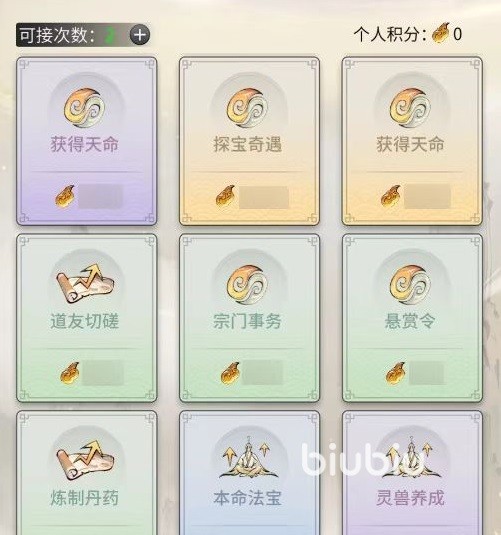
Task: Click the swirl icon on purple 获得天命 card
Action: (x=84, y=109)
